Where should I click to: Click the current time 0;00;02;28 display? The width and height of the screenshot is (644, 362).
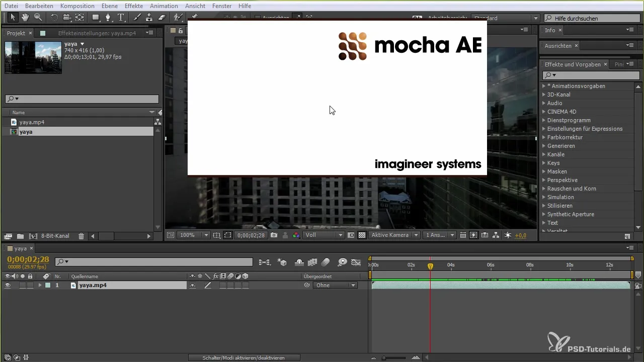pos(28,259)
